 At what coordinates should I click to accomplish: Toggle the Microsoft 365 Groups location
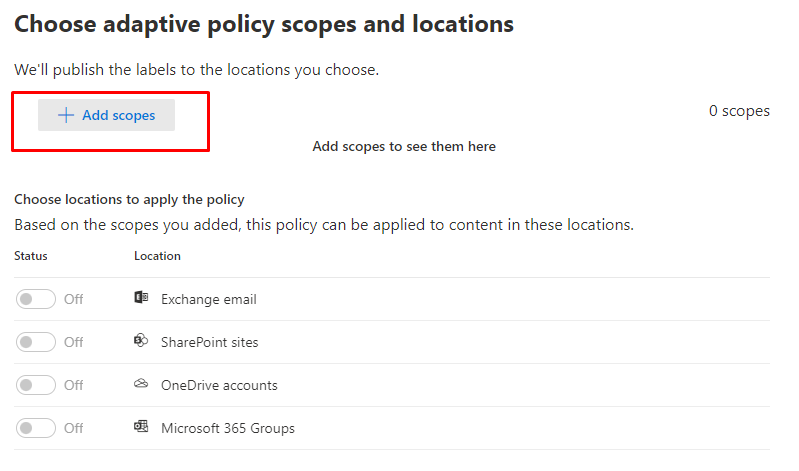pos(36,428)
